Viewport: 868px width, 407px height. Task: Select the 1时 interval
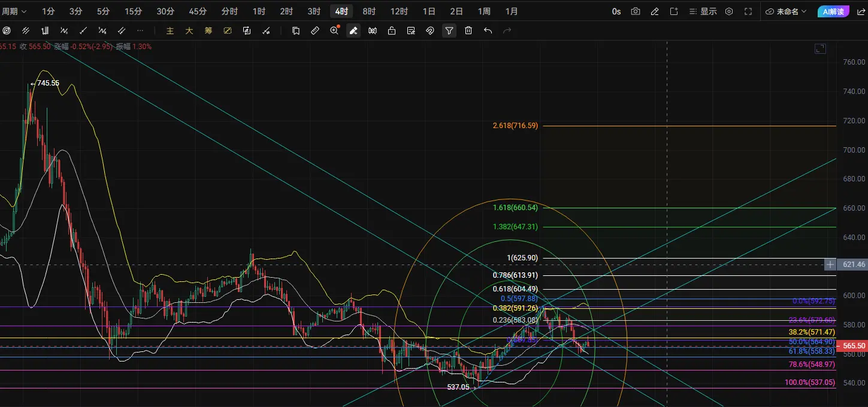259,11
